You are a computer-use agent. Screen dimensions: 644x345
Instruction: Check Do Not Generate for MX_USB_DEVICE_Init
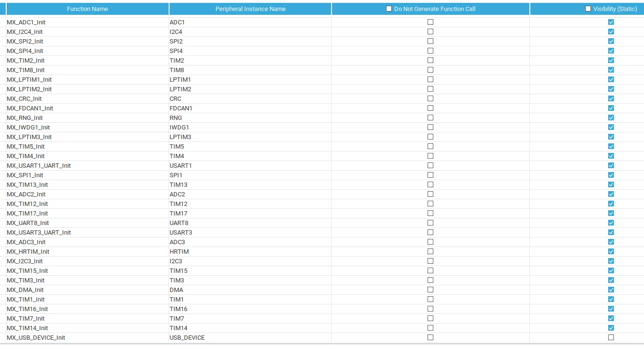430,337
